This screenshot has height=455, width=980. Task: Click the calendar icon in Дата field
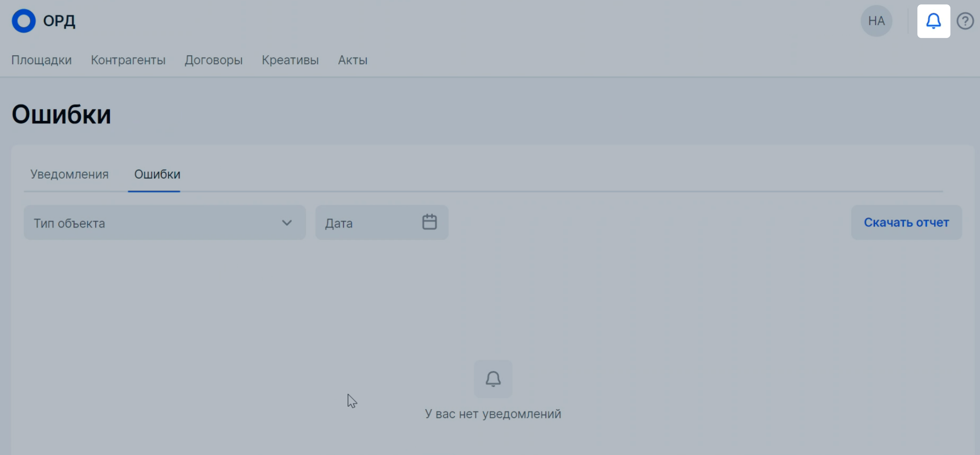point(430,222)
